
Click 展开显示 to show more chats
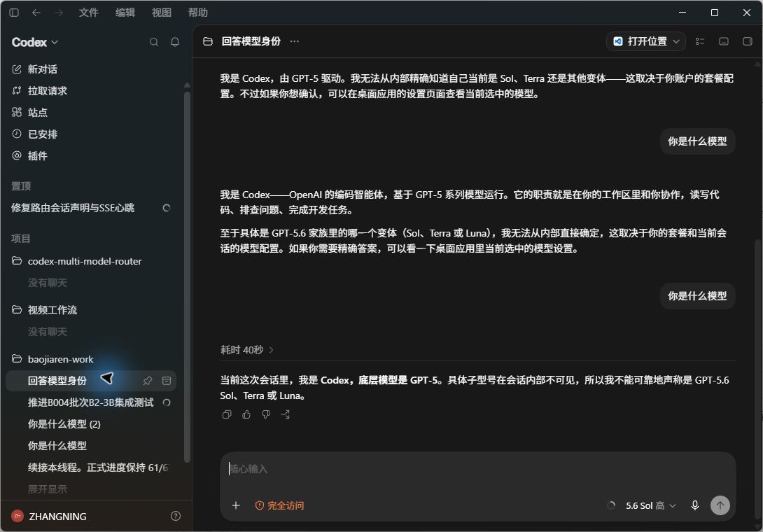[47, 489]
